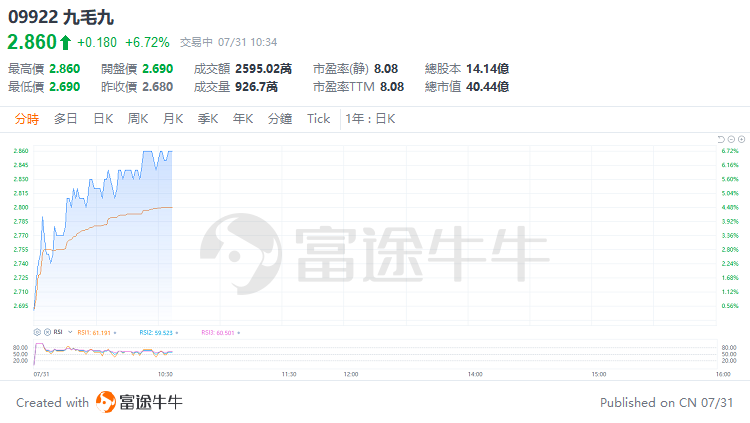The image size is (750, 423).
Task: Switch to the 多日 tab
Action: point(66,119)
